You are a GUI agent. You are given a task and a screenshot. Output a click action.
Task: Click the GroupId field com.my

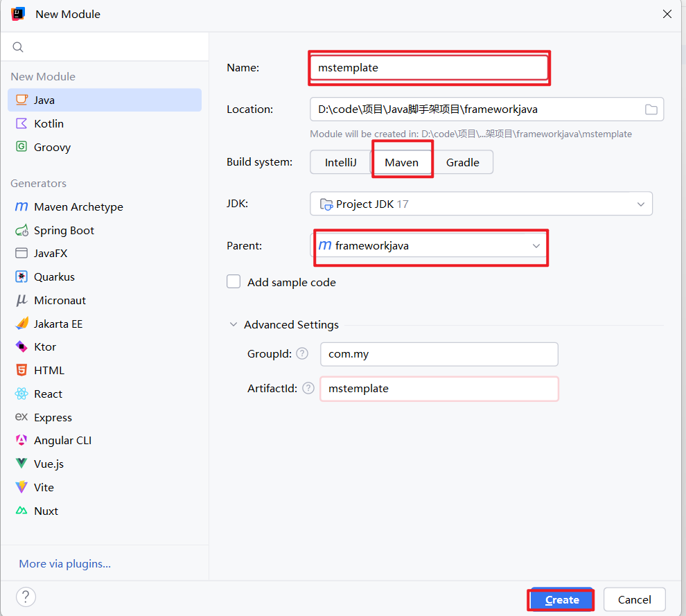(x=439, y=354)
